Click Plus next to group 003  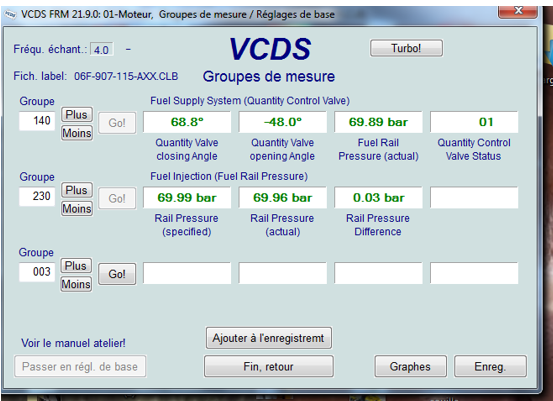(x=76, y=265)
